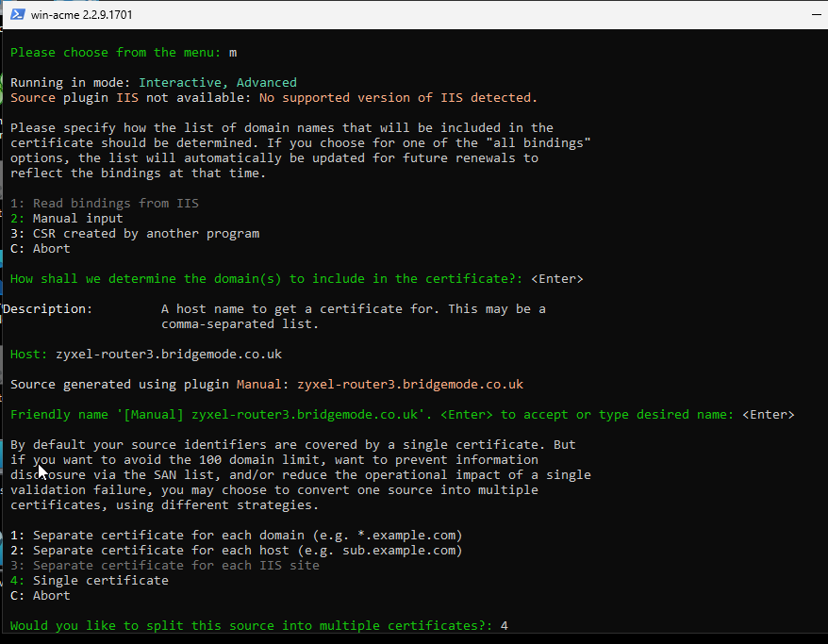Click the win-acme 2.2.9.1701 window title
This screenshot has width=828, height=644.
(81, 15)
